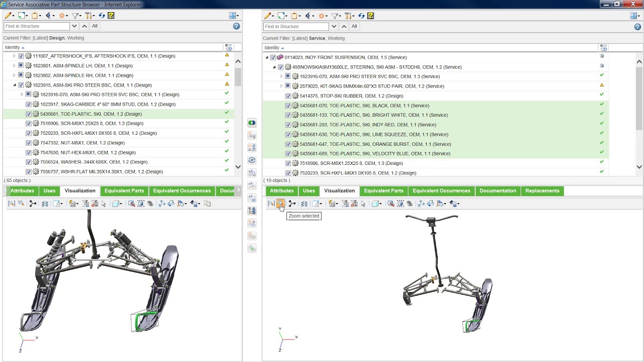The height and width of the screenshot is (362, 644).
Task: Open the hammer tools menu in left pane
Action: [90, 16]
